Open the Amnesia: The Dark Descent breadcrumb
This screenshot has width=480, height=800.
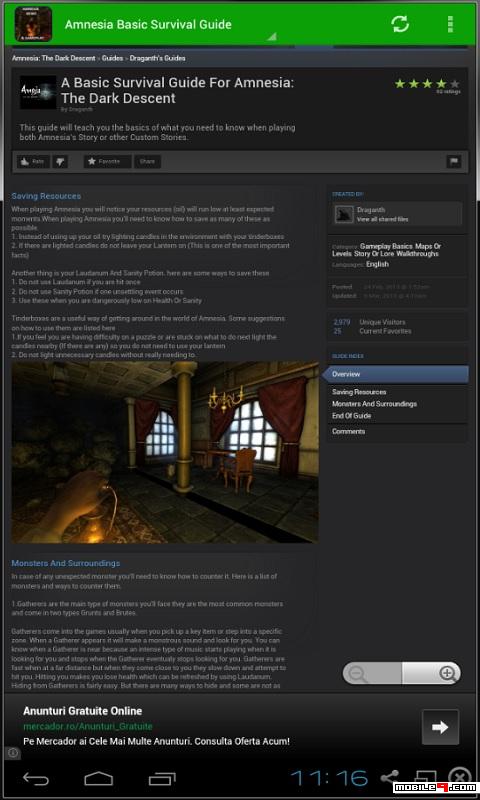point(54,58)
